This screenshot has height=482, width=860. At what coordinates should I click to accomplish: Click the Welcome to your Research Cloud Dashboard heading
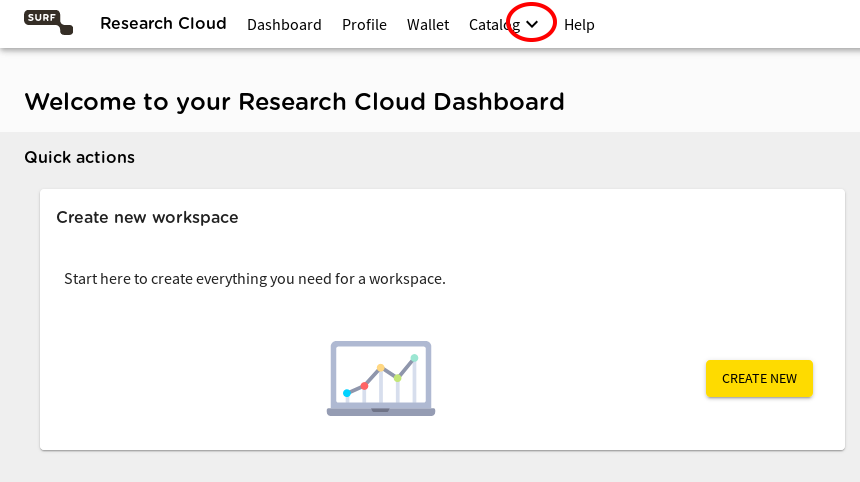tap(294, 102)
